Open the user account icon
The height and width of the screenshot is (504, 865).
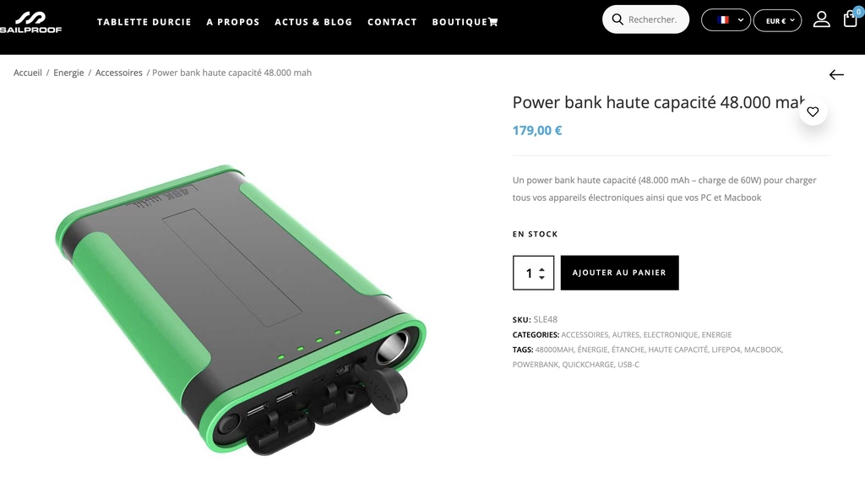[x=821, y=20]
